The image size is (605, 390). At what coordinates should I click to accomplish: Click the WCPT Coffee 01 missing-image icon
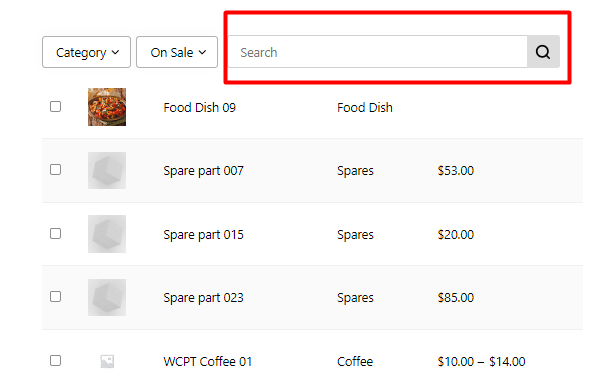point(107,361)
